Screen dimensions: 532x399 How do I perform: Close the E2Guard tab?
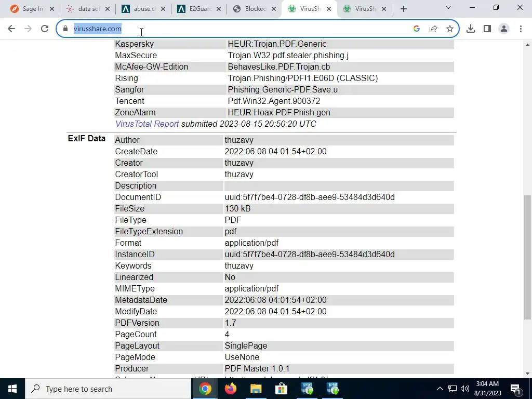(x=219, y=9)
